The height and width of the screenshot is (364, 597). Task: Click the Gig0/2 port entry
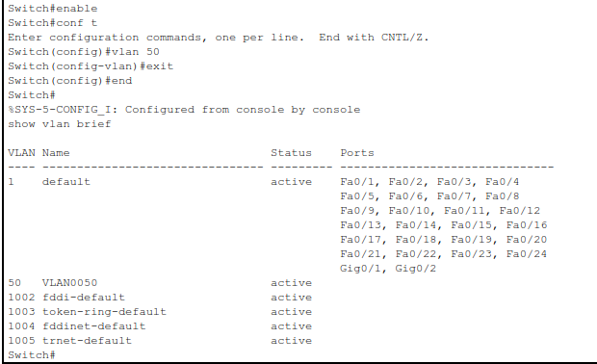tap(415, 269)
